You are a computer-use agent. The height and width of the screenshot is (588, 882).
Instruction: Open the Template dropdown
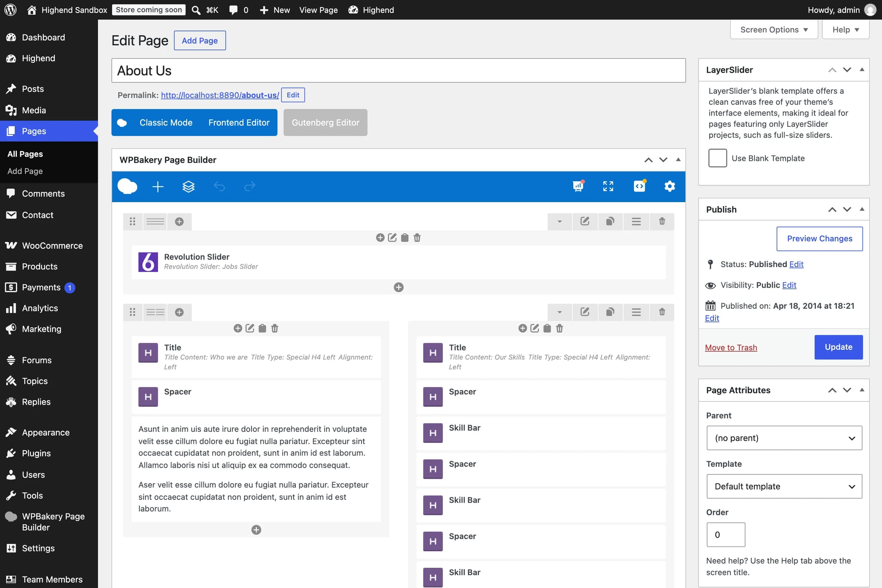(x=784, y=486)
